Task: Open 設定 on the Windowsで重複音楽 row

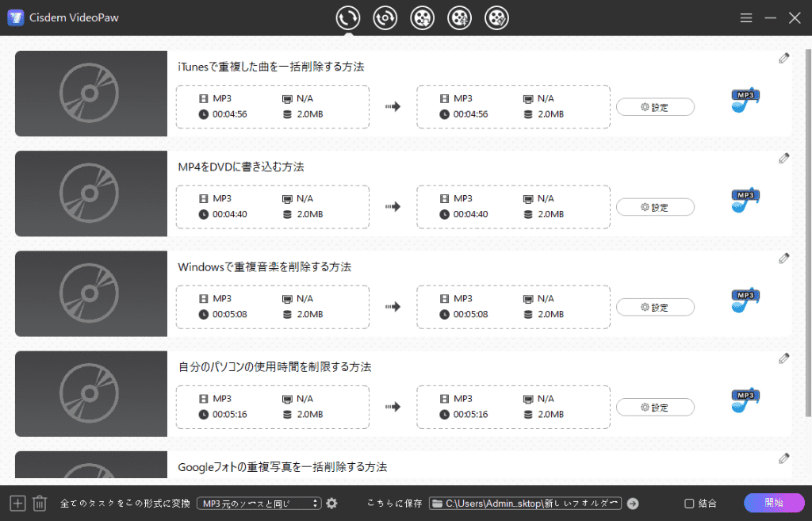Action: [x=655, y=307]
